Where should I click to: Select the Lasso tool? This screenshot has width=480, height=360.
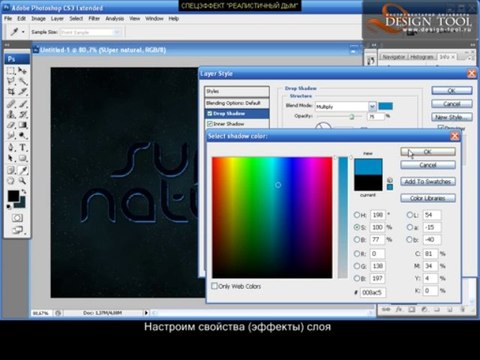11,81
